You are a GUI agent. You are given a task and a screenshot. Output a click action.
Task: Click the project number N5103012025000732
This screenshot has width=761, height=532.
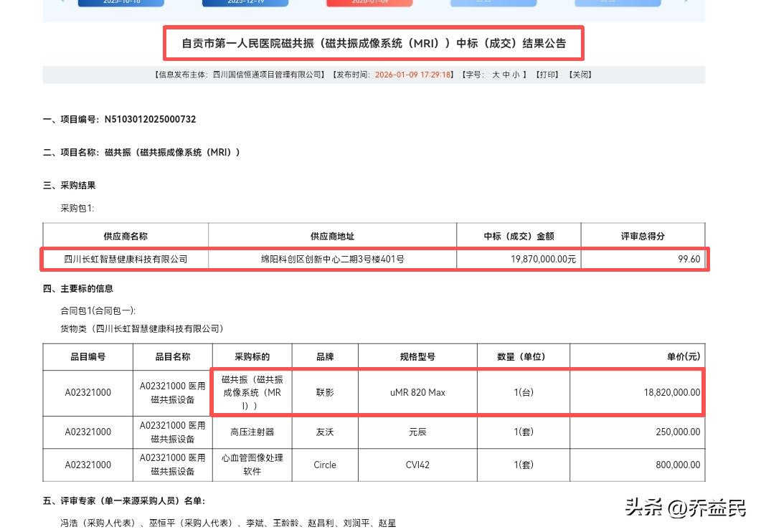coord(150,120)
